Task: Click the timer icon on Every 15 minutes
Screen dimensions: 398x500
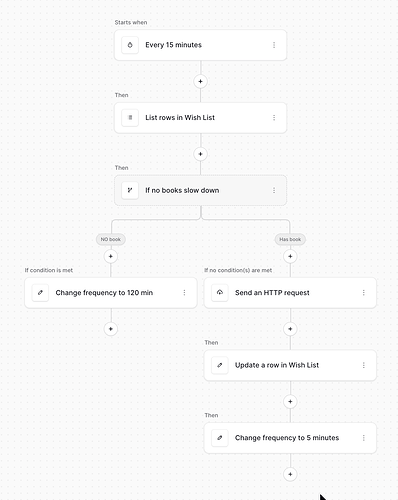Action: (x=130, y=45)
